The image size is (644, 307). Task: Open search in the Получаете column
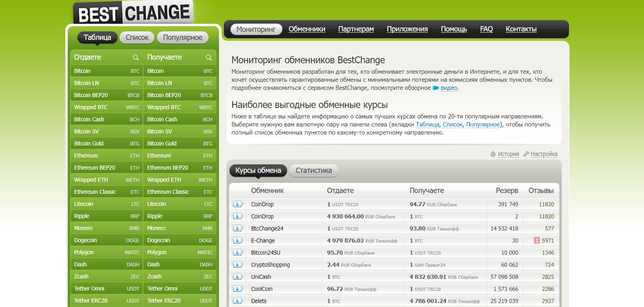pos(209,58)
